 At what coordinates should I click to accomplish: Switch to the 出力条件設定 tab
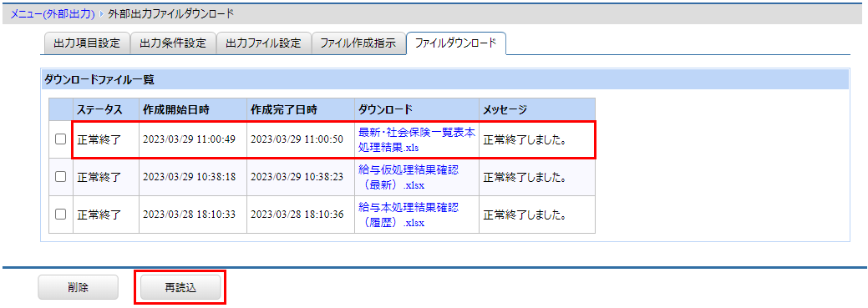pyautogui.click(x=173, y=43)
